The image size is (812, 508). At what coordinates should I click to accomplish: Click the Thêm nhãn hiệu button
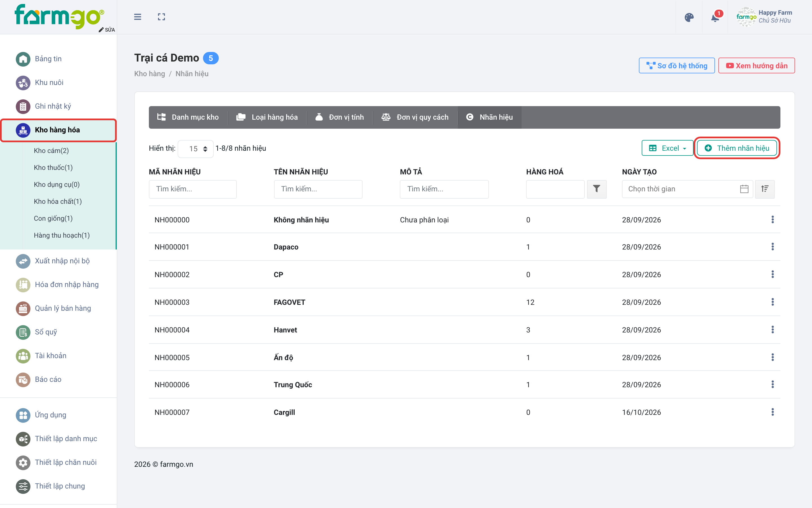[737, 148]
